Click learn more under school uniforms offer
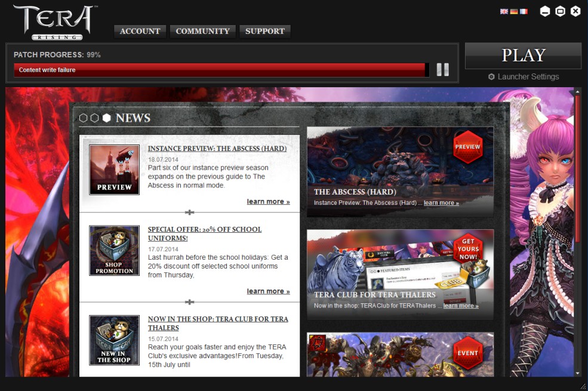The height and width of the screenshot is (391, 588). [x=268, y=291]
